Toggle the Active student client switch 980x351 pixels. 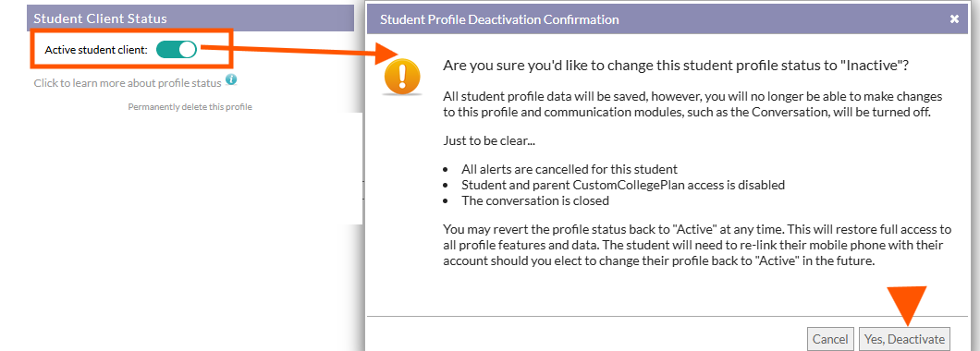click(177, 49)
